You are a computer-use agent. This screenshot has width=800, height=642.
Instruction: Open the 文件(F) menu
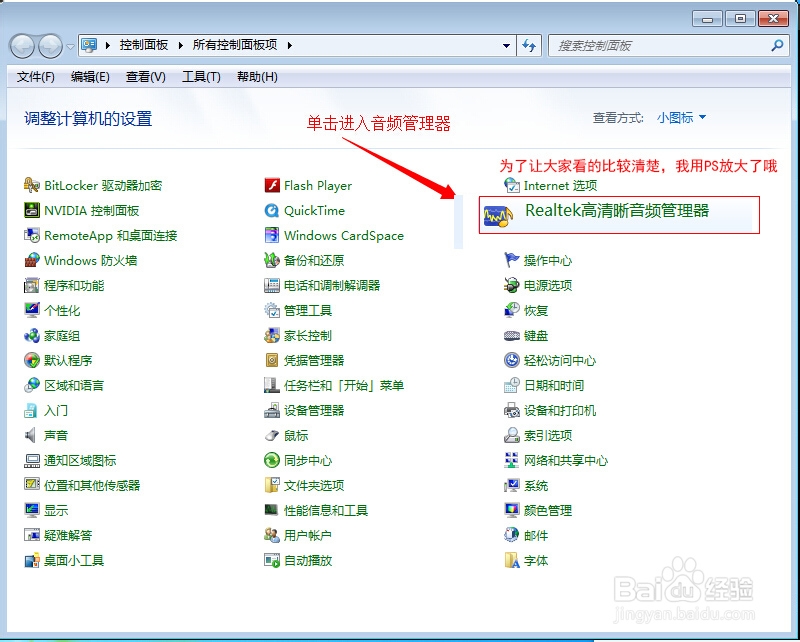pos(36,77)
